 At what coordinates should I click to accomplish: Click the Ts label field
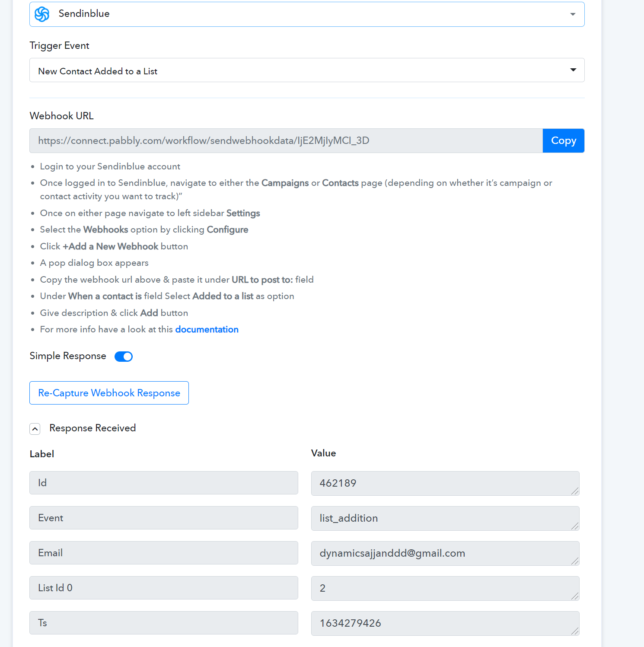(x=164, y=623)
